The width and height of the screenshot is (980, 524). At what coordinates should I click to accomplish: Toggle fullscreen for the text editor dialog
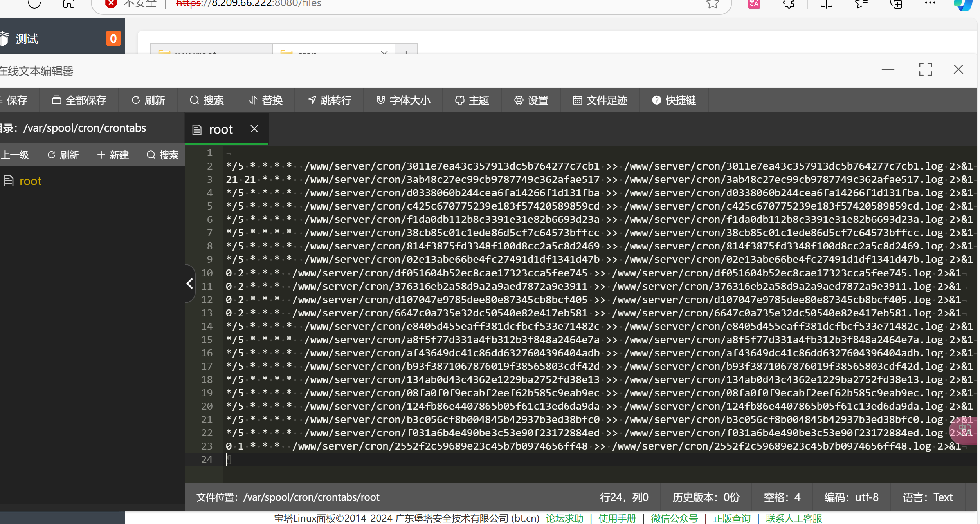926,70
